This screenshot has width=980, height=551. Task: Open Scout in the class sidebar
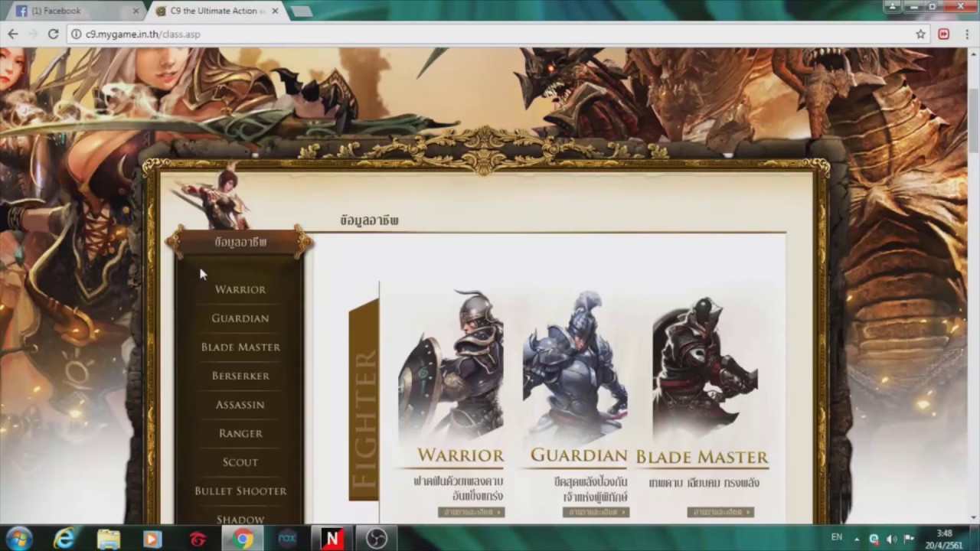[x=240, y=462]
